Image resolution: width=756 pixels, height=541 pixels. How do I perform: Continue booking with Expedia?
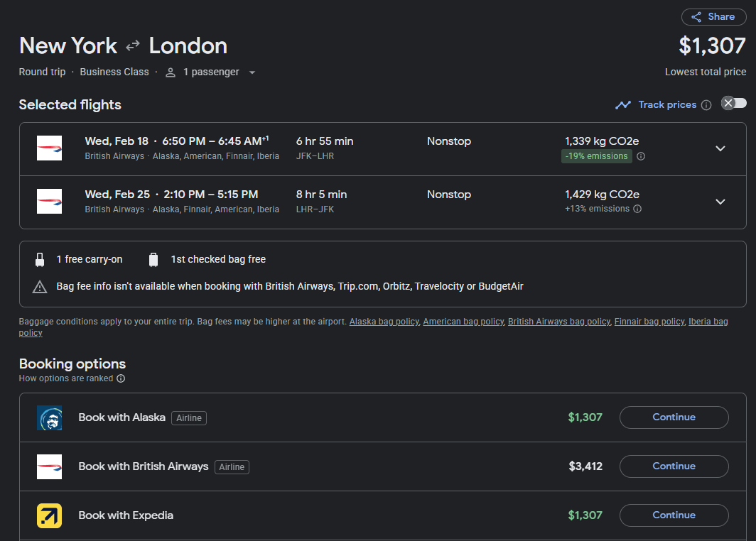coord(674,515)
